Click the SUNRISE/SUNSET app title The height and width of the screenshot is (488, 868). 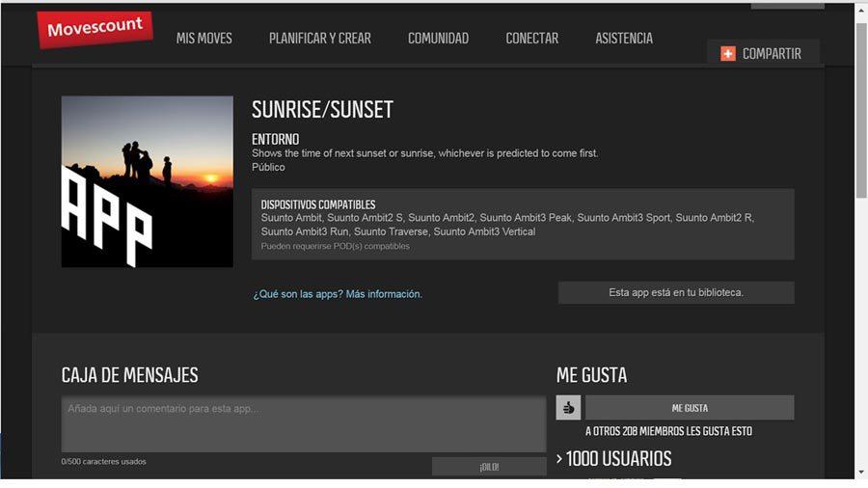[322, 110]
